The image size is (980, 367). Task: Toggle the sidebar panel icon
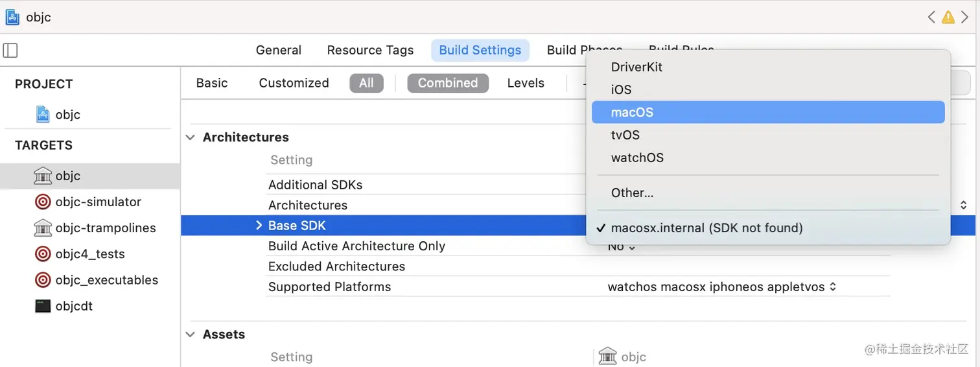pos(10,51)
